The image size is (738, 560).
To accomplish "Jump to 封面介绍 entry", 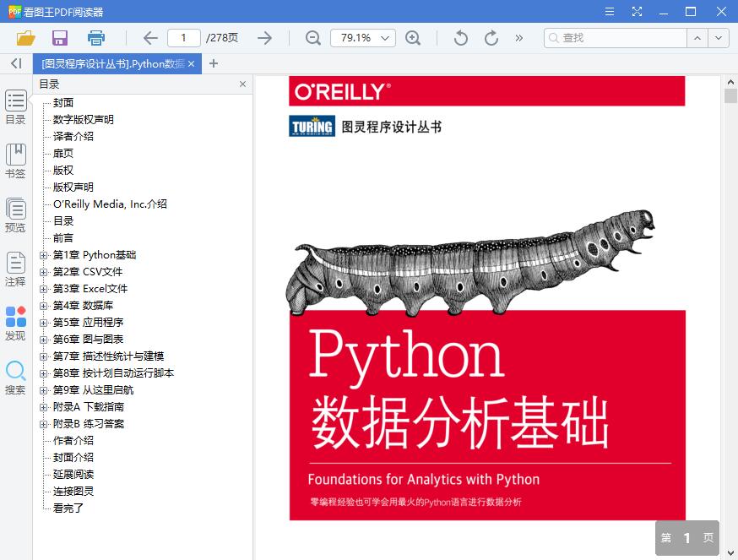I will click(x=73, y=458).
